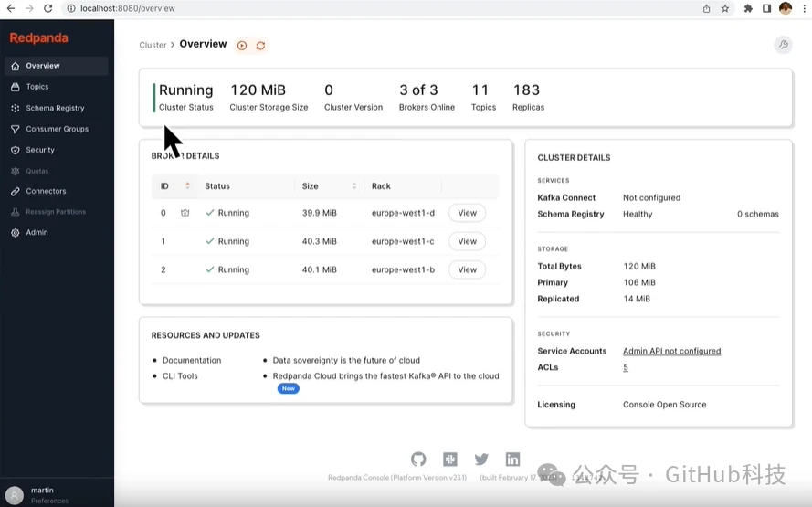View details for broker 0
This screenshot has width=812, height=507.
pos(467,213)
